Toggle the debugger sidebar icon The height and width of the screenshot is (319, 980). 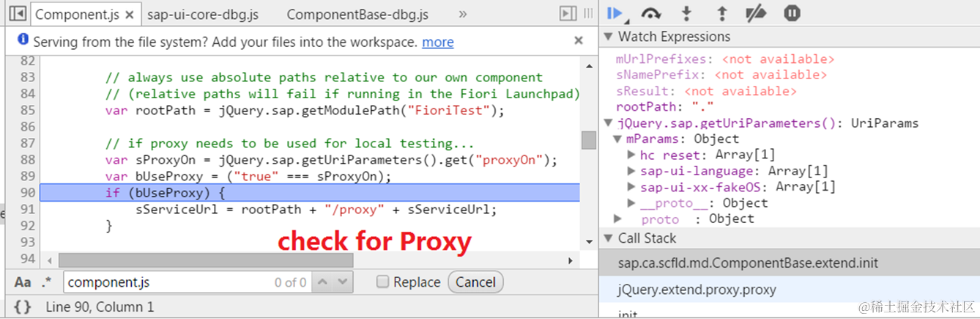point(568,13)
